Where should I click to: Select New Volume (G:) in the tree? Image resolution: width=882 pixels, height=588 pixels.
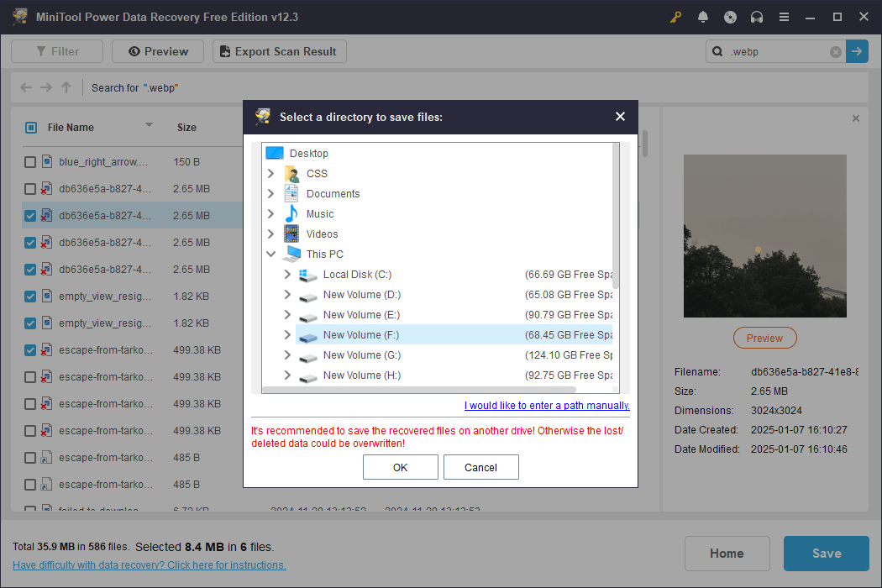tap(362, 355)
